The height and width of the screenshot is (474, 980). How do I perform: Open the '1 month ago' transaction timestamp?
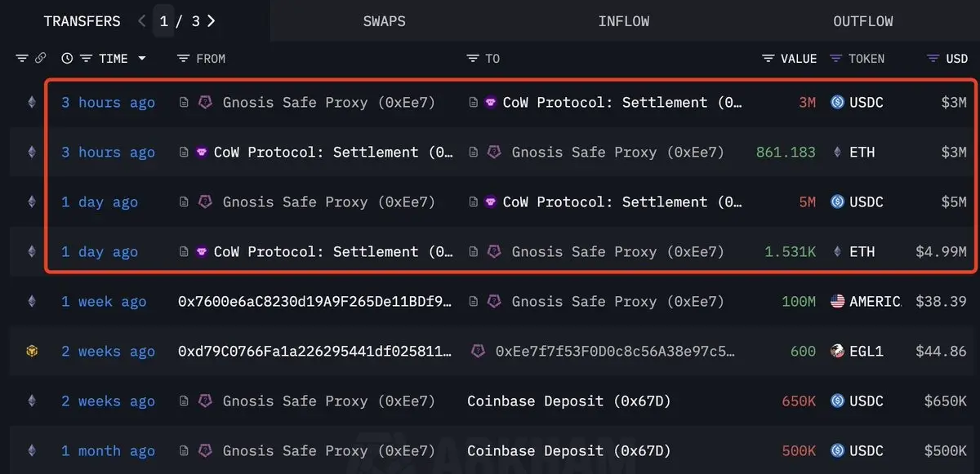coord(108,451)
